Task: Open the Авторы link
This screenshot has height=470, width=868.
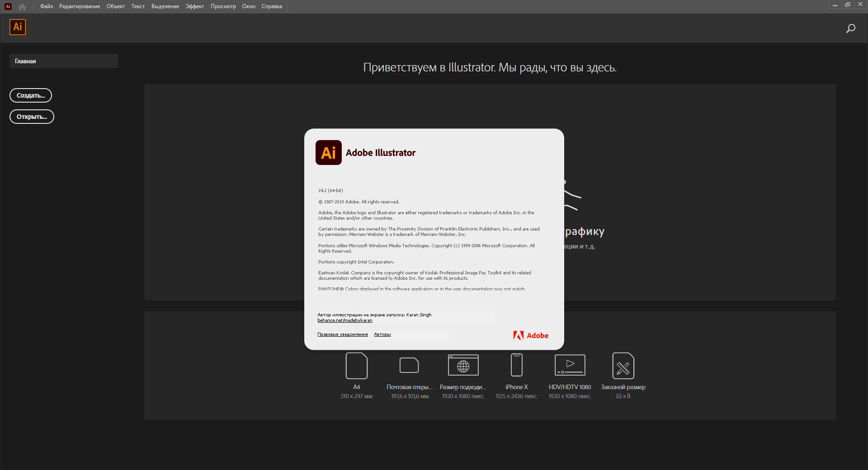Action: tap(382, 334)
